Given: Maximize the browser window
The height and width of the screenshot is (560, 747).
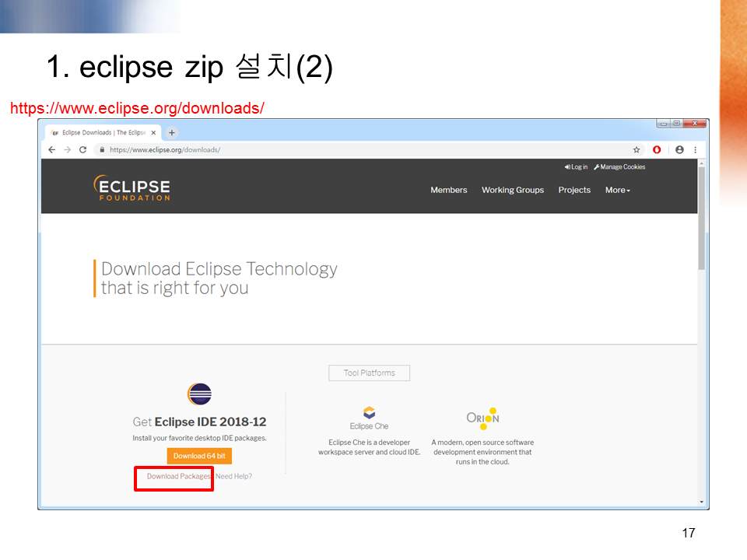Looking at the screenshot, I should 676,124.
